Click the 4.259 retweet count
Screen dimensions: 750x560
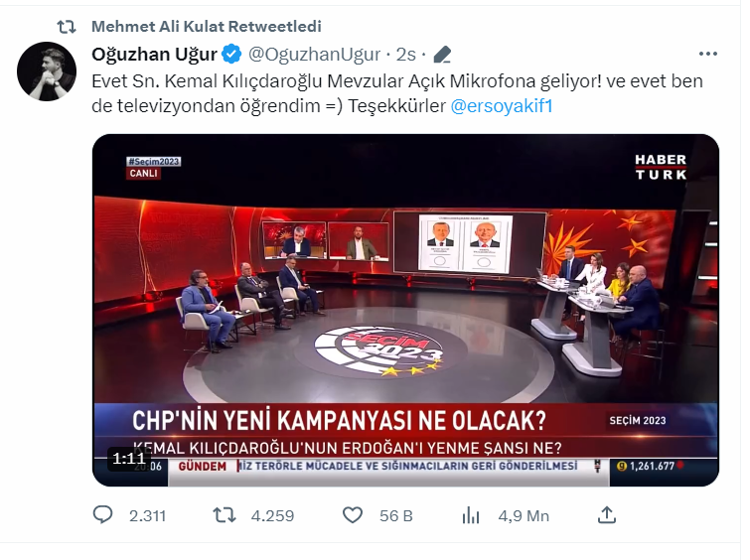[272, 516]
